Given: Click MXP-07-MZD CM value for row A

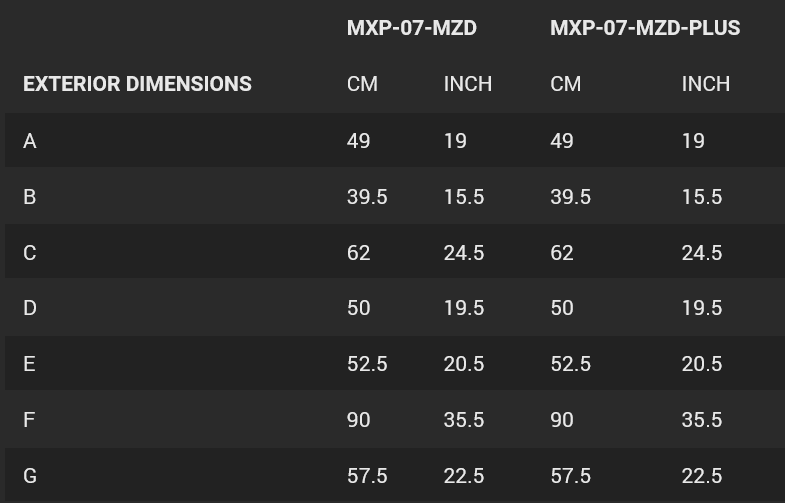Looking at the screenshot, I should tap(358, 141).
